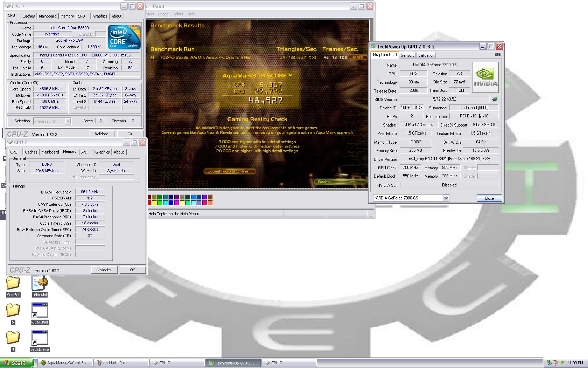Click the CAS# Latency value 7.0 clocks

point(90,204)
